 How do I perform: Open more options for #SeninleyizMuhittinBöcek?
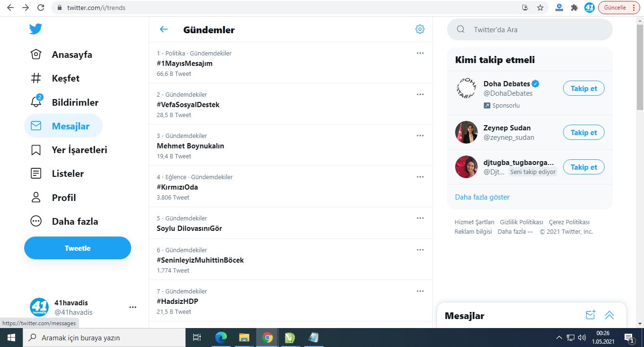tap(420, 250)
